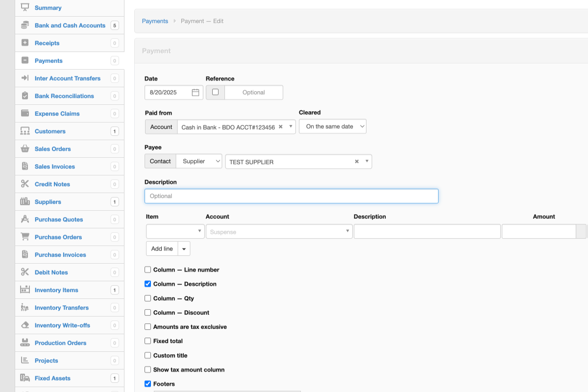Image resolution: width=588 pixels, height=392 pixels.
Task: Click the Suppliers building icon
Action: point(25,202)
